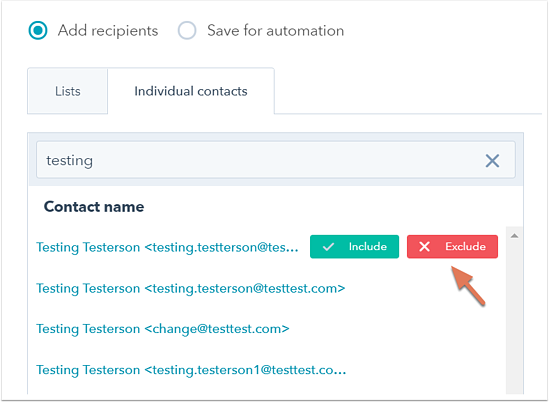Select the Save for automation radio button

[x=187, y=30]
